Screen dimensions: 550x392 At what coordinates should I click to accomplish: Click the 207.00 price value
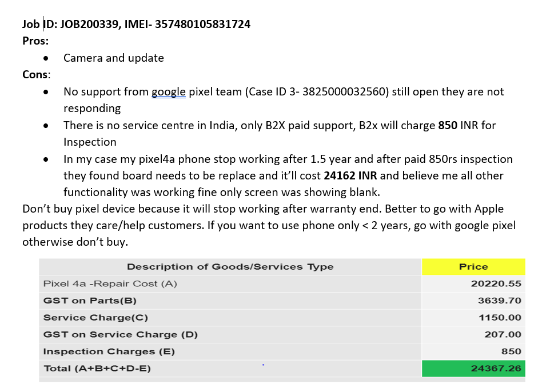503,334
